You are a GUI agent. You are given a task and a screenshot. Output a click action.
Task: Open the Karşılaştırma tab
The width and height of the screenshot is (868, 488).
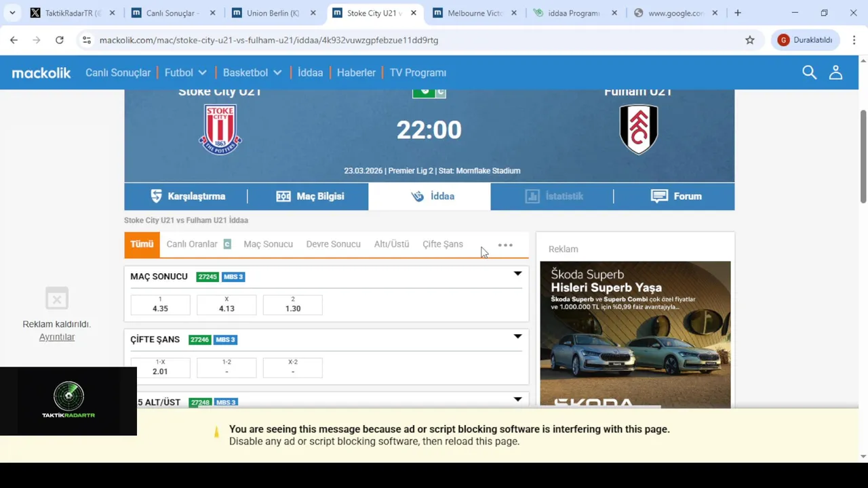tap(188, 196)
